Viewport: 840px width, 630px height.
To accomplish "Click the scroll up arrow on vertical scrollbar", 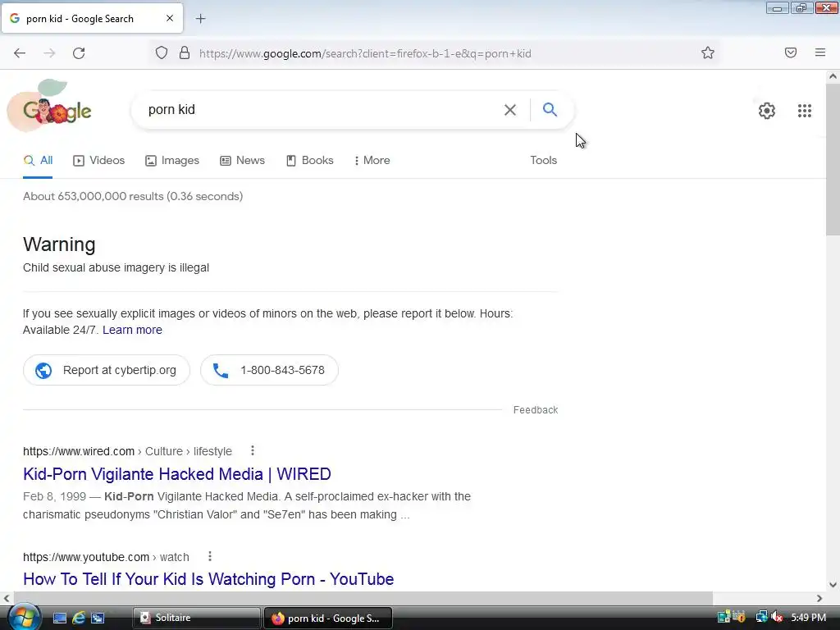I will tap(833, 76).
